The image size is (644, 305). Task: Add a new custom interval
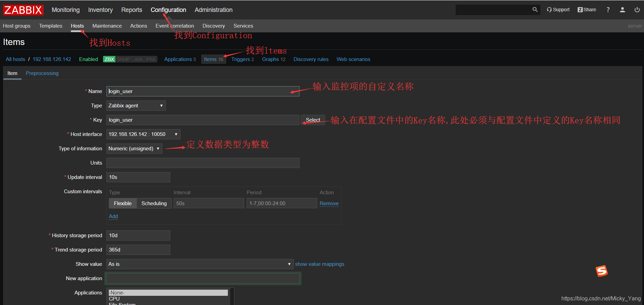tap(113, 216)
